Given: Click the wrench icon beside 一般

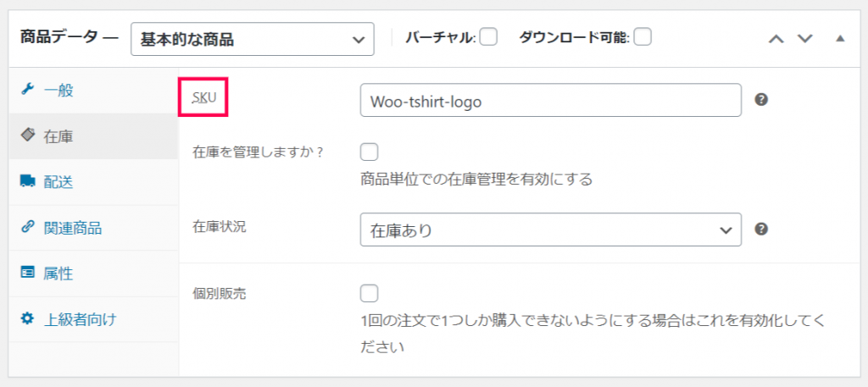Looking at the screenshot, I should point(27,90).
